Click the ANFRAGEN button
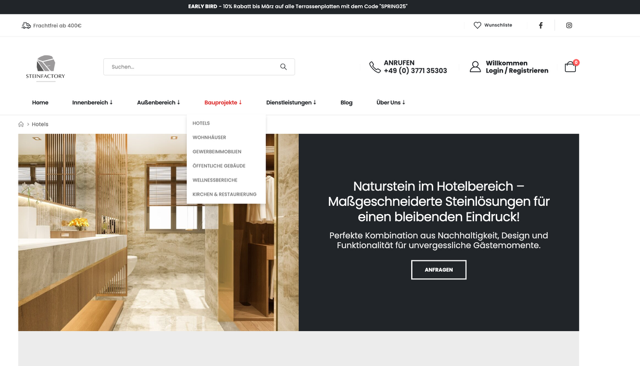Viewport: 640px width, 366px height. (439, 270)
